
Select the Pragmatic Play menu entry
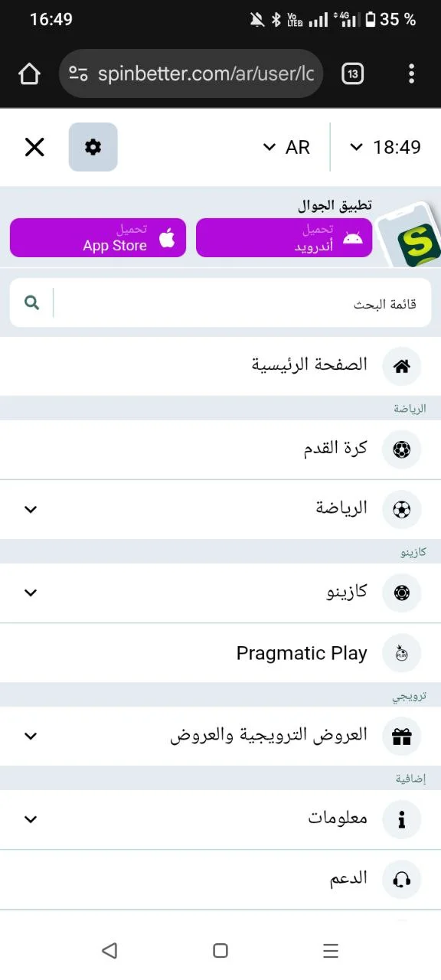point(301,653)
